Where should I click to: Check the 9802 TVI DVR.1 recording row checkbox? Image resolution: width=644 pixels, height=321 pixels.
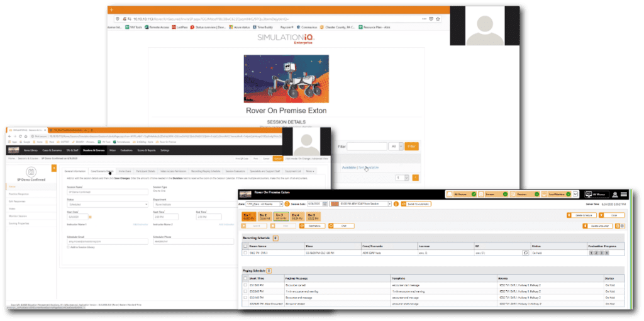[245, 253]
